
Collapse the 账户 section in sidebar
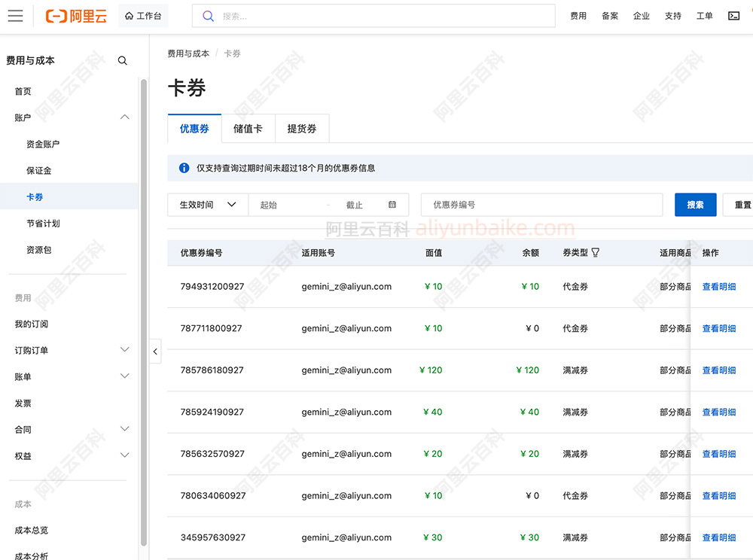click(125, 117)
